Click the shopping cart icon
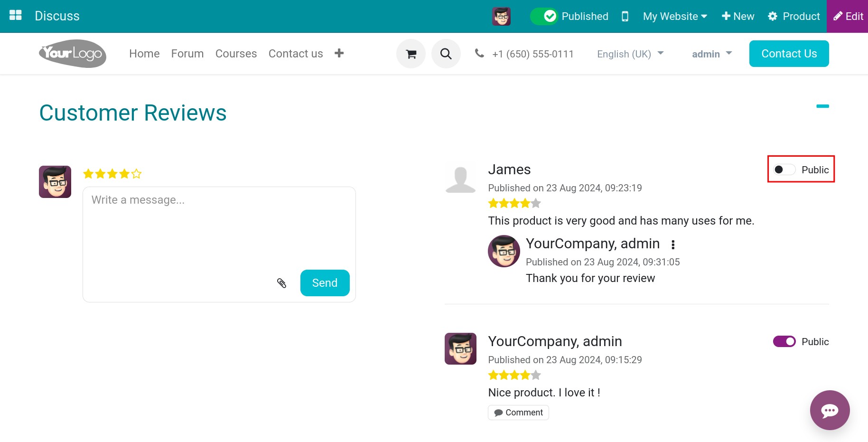This screenshot has width=868, height=442. point(411,54)
